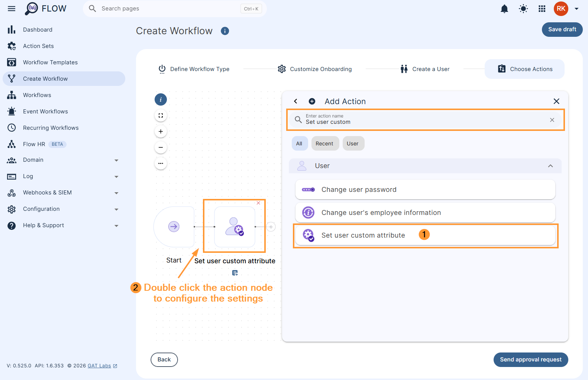This screenshot has height=380, width=588.
Task: Open Dashboard in the sidebar
Action: (x=64, y=30)
